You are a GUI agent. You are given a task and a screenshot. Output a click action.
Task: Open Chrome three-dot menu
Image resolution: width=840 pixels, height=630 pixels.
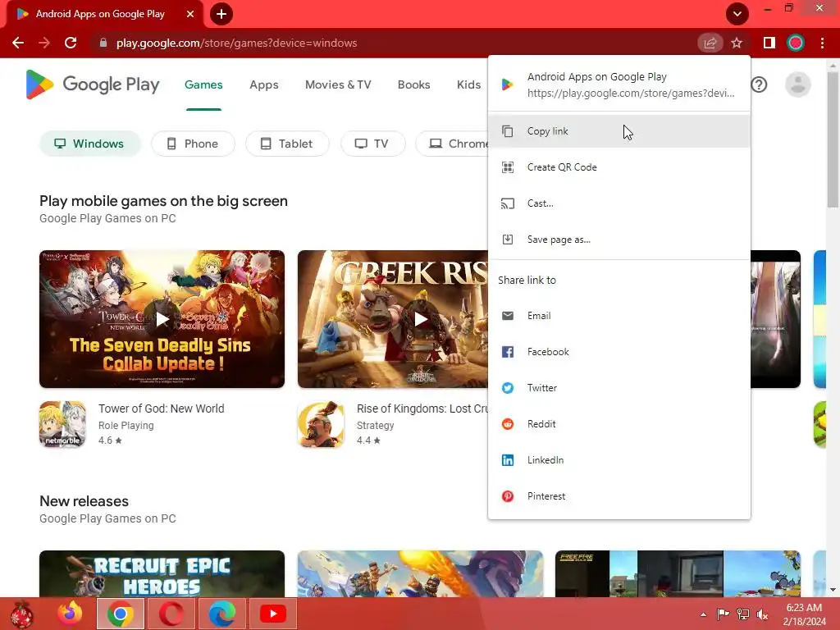click(x=823, y=43)
